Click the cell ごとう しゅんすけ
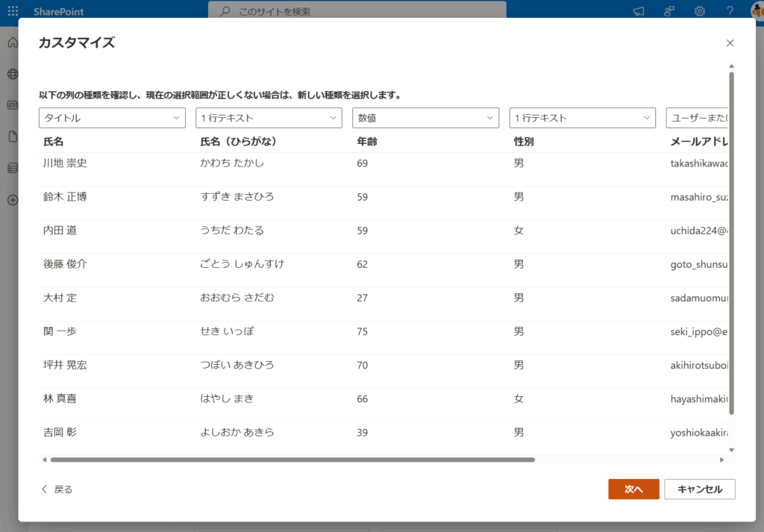This screenshot has width=764, height=532. click(x=242, y=264)
